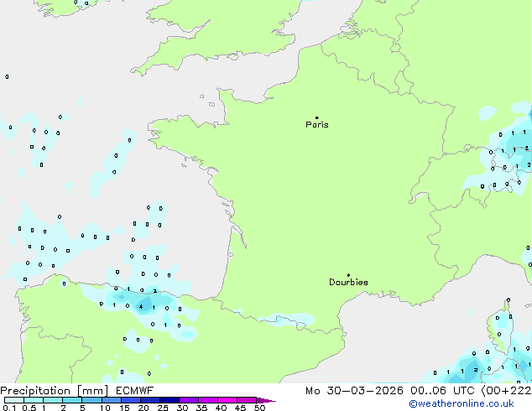Image resolution: width=532 pixels, height=411 pixels.
Task: Click the legend value '10'
Action: (105, 408)
